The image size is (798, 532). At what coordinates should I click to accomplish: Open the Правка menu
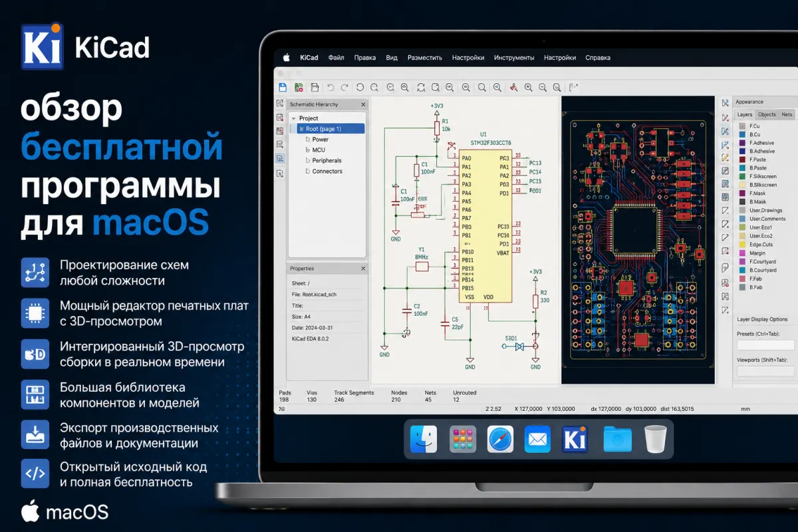click(365, 58)
